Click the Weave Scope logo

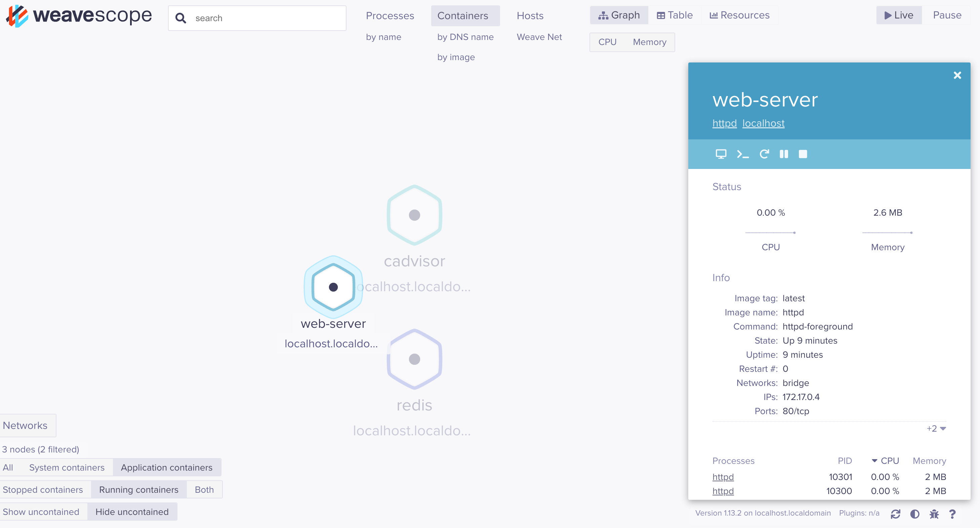click(79, 16)
